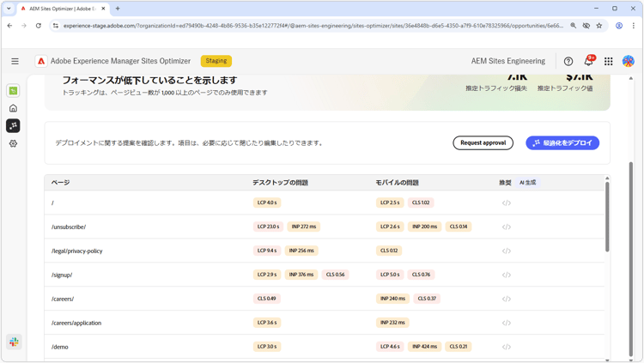Reload the browser page
The image size is (644, 363).
click(x=38, y=26)
